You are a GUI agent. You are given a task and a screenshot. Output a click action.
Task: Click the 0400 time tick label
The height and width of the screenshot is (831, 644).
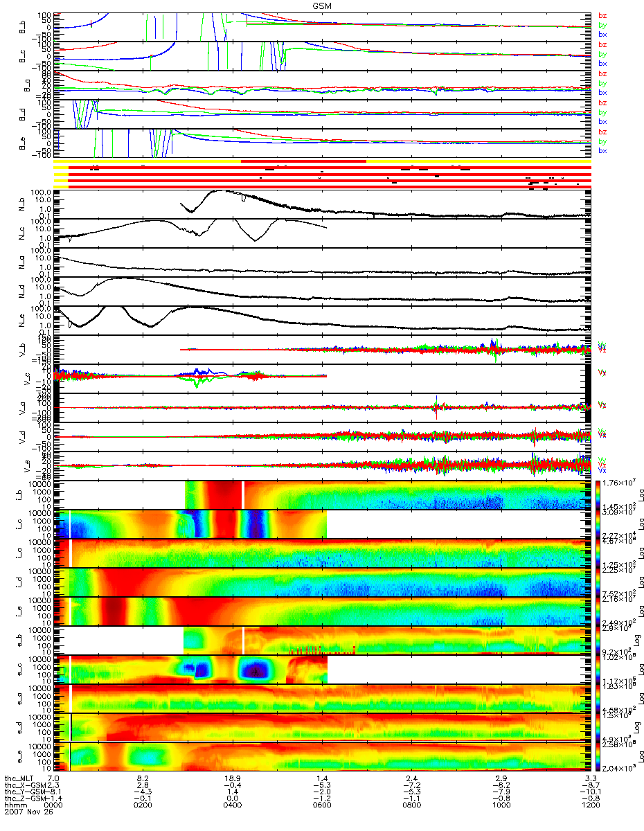233,806
